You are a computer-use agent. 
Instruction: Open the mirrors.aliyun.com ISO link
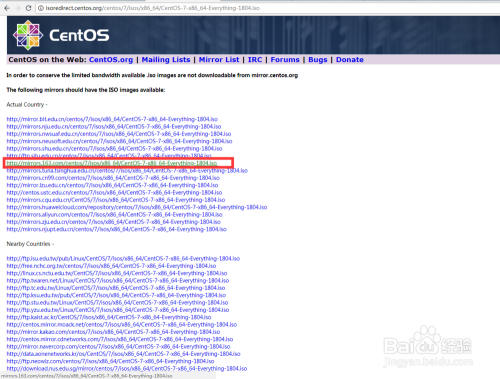point(114,214)
